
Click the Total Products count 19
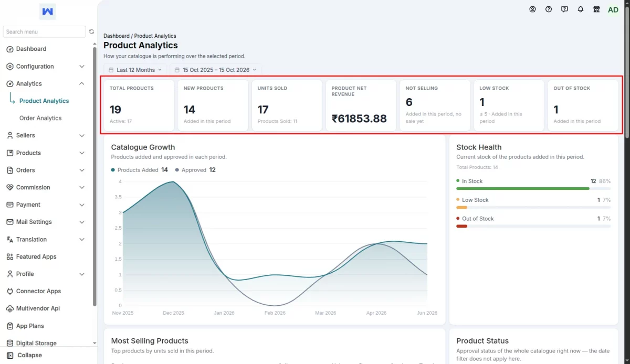tap(115, 110)
